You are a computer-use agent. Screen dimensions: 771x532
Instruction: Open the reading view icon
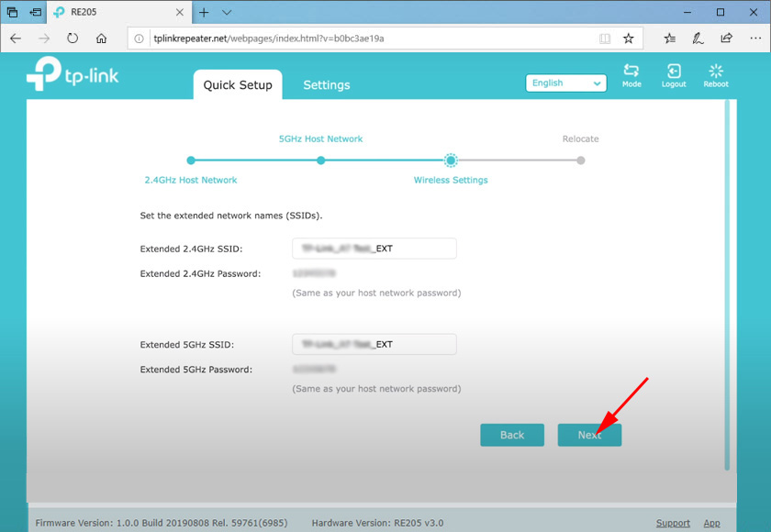click(604, 39)
